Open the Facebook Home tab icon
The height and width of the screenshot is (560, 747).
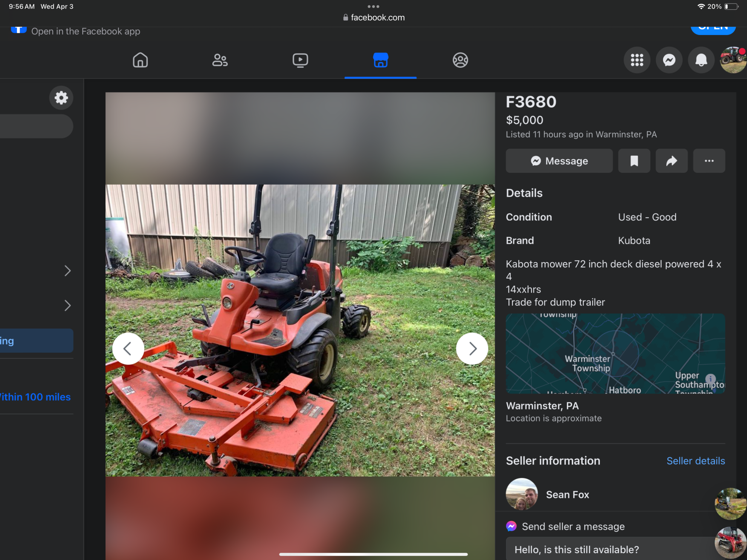click(140, 60)
